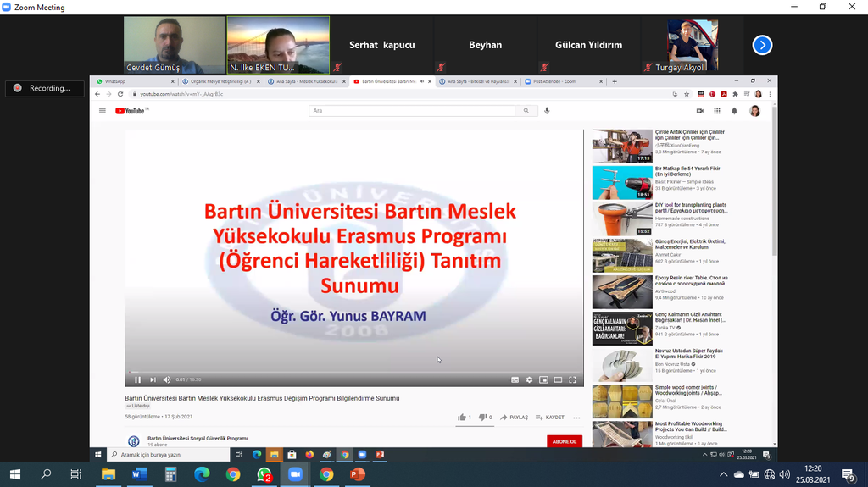Switch to Ana Sayfa - Meslek Yüksekokulu tab

[x=305, y=81]
